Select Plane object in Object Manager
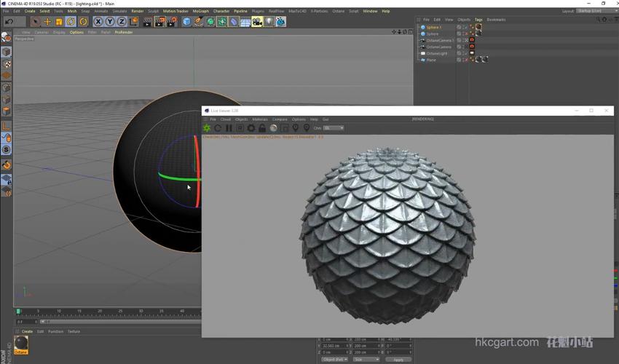 coord(432,60)
